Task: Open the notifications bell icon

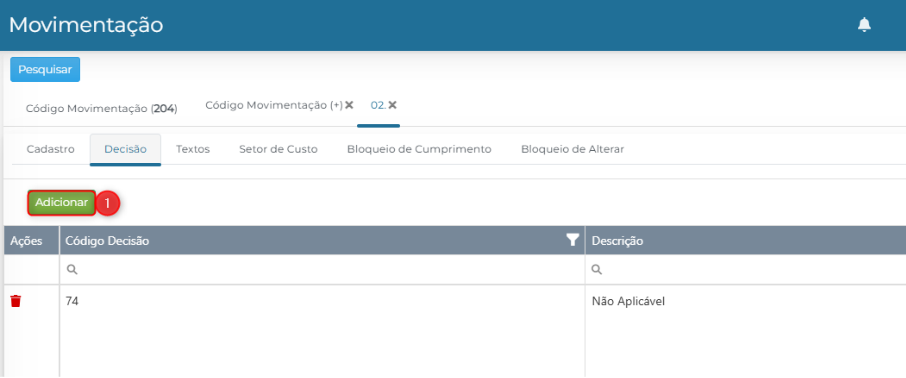Action: (864, 25)
